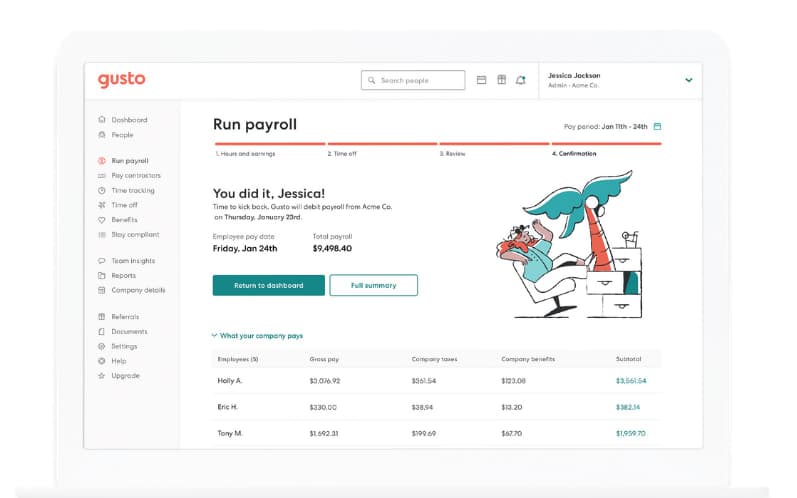Click the Reports folder icon

pos(102,275)
